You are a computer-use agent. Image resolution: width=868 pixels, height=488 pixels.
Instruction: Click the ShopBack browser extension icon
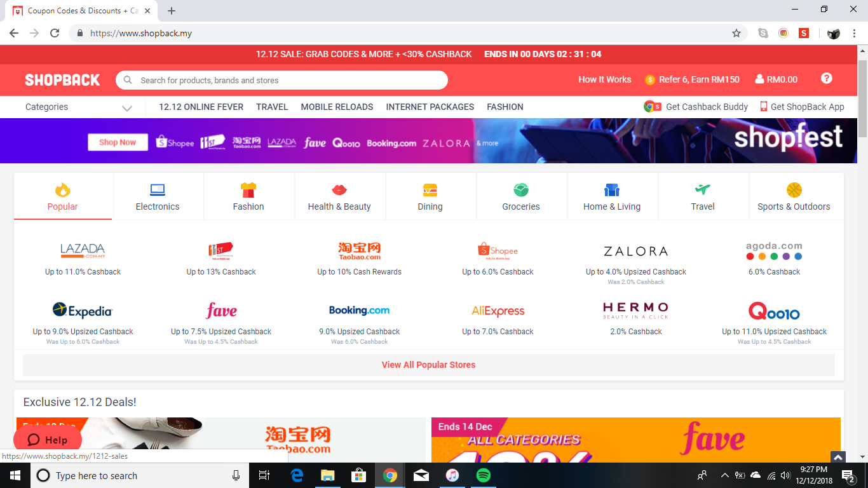pos(804,33)
